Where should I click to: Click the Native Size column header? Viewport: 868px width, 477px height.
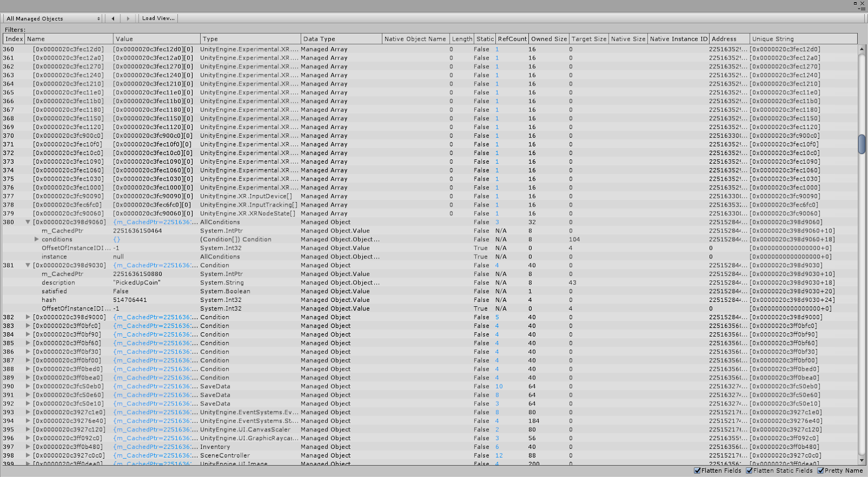point(628,39)
